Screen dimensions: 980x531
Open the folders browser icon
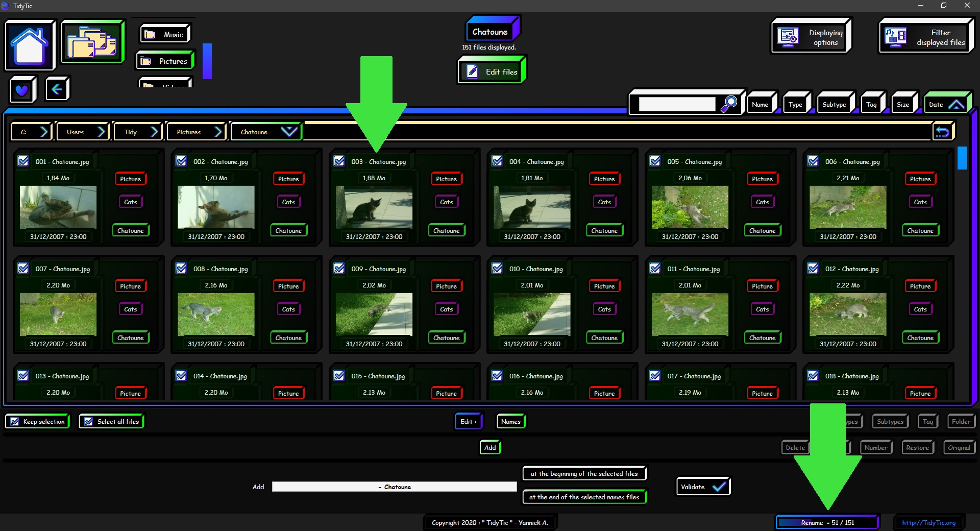click(x=93, y=42)
